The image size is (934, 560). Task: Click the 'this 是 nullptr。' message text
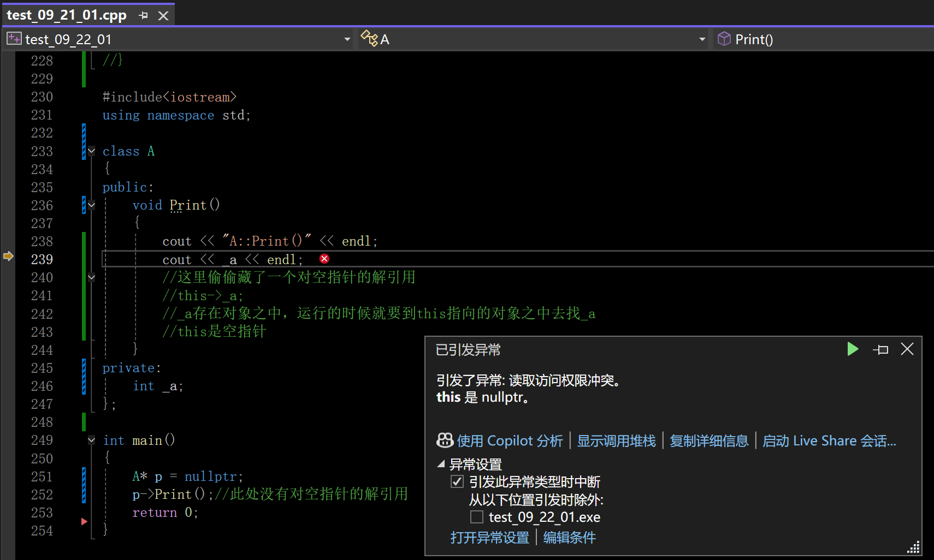[483, 397]
